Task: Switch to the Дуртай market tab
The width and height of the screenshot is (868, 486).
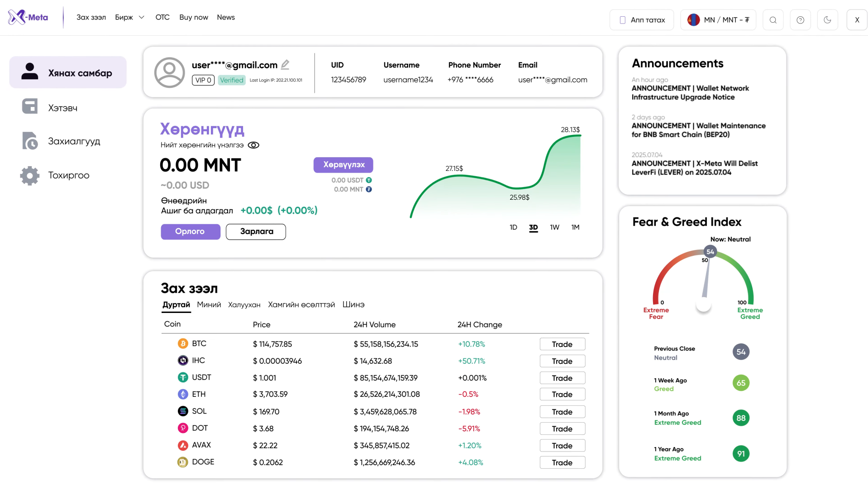Action: [x=176, y=305]
